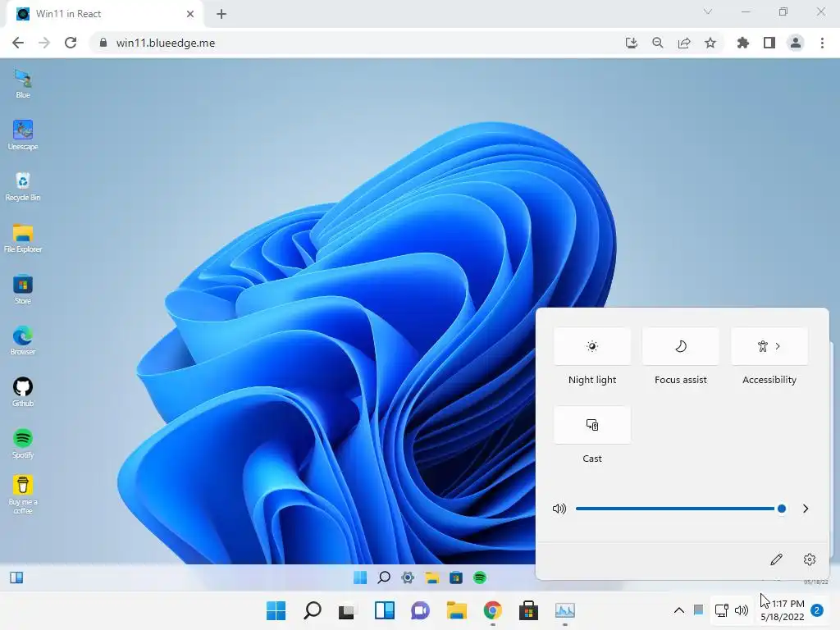This screenshot has width=840, height=630.
Task: Expand audio output chevron beside volume slider
Action: 806,509
